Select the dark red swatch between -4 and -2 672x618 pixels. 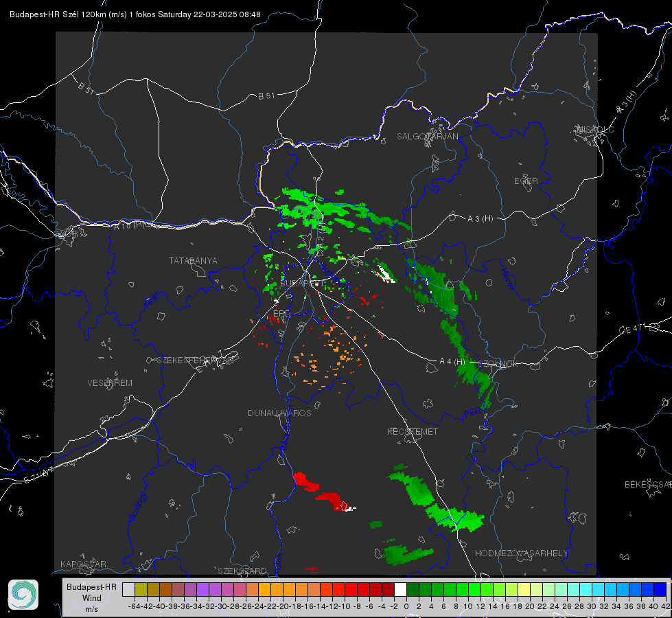[x=388, y=590]
